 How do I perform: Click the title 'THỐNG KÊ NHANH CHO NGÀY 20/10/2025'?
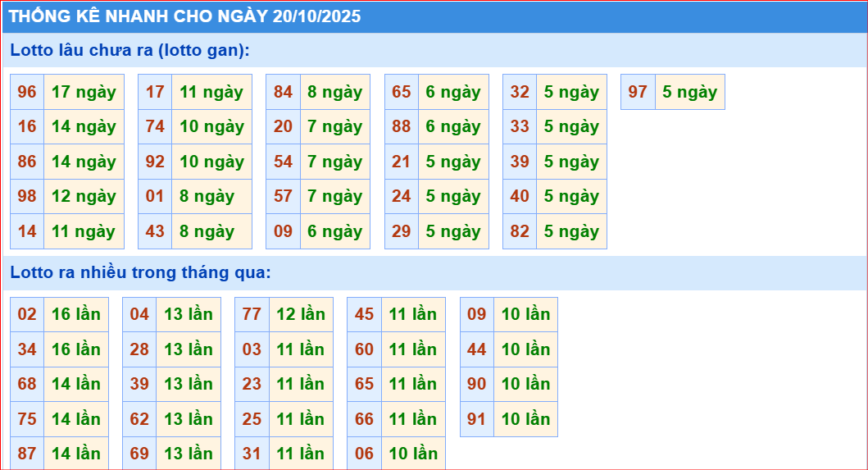[185, 16]
